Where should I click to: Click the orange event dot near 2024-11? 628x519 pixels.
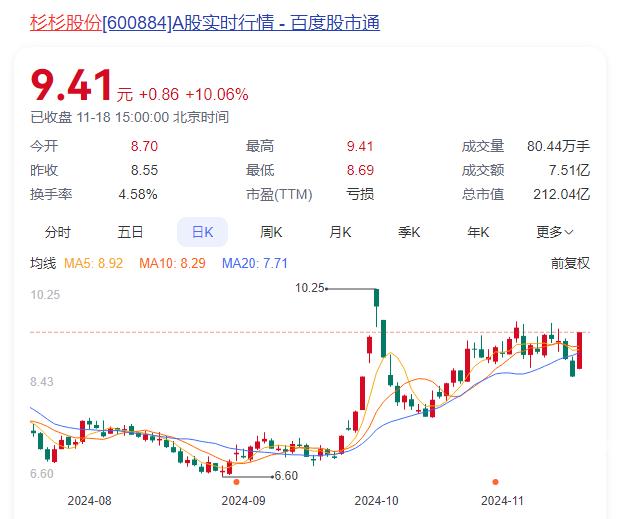click(x=496, y=483)
